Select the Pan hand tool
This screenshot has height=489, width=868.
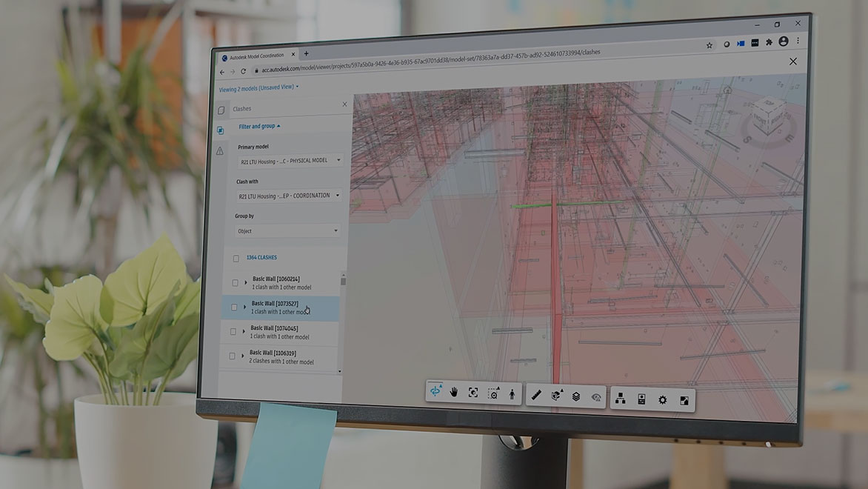tap(454, 392)
